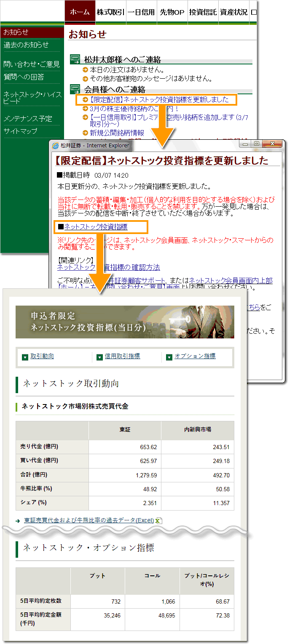Click the 申込者限定 ネットストック投資指標 banner

click(x=125, y=322)
